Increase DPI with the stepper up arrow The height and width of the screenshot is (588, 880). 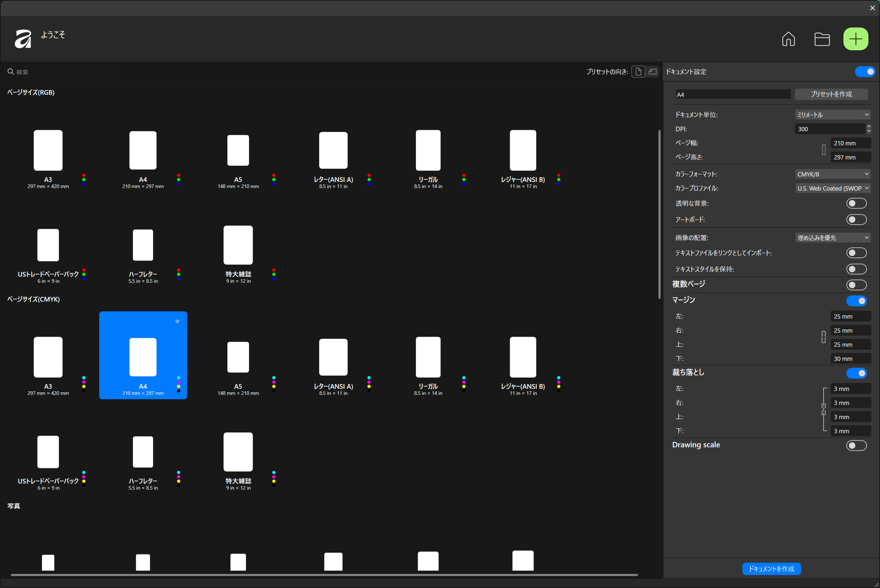[x=868, y=126]
